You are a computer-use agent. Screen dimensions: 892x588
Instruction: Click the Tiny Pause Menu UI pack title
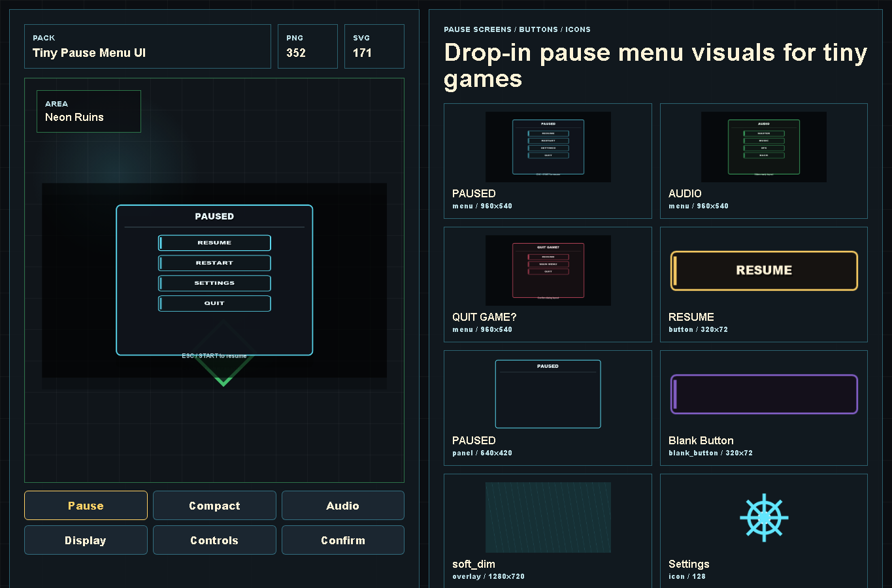90,53
